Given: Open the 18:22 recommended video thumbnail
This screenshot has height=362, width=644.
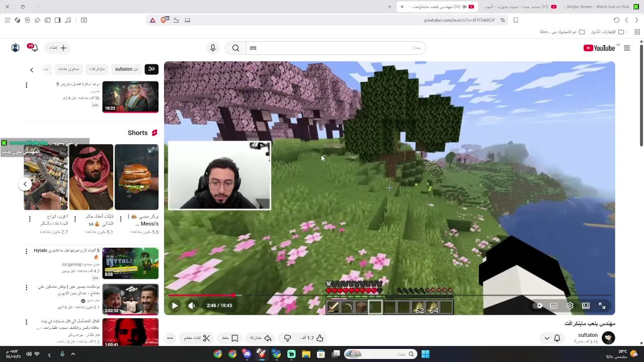Looking at the screenshot, I should tap(130, 97).
